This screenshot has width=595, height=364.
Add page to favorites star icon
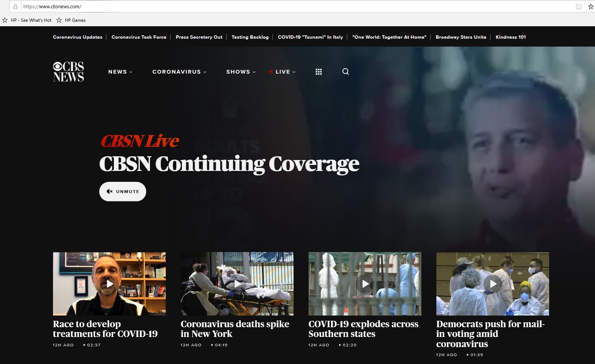(591, 6)
